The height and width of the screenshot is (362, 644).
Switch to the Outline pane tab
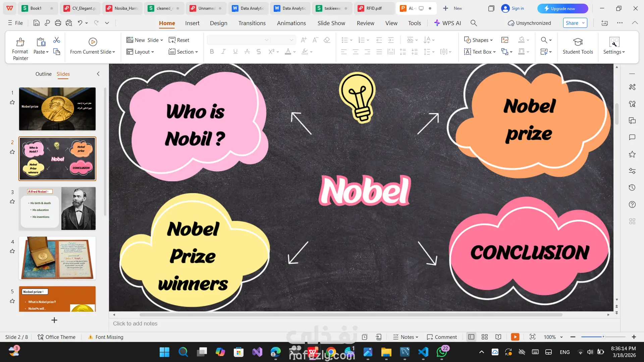point(43,74)
